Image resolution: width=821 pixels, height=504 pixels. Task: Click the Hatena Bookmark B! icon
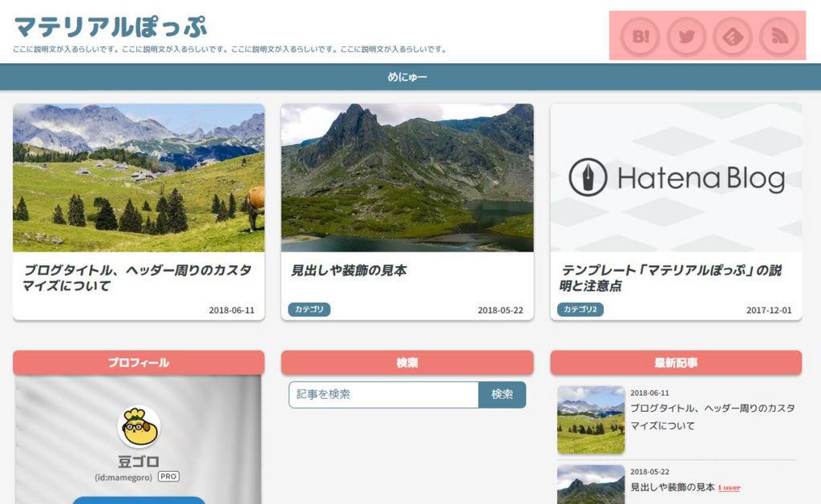coord(640,36)
